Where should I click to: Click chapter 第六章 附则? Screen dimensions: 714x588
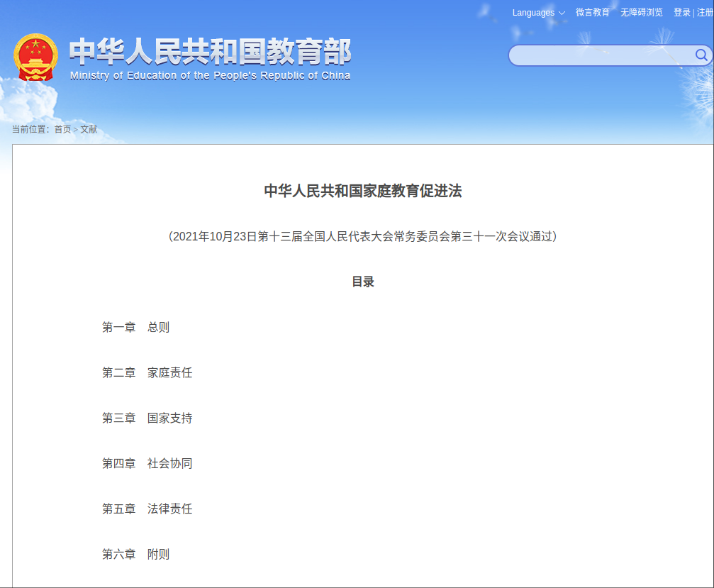(x=135, y=554)
